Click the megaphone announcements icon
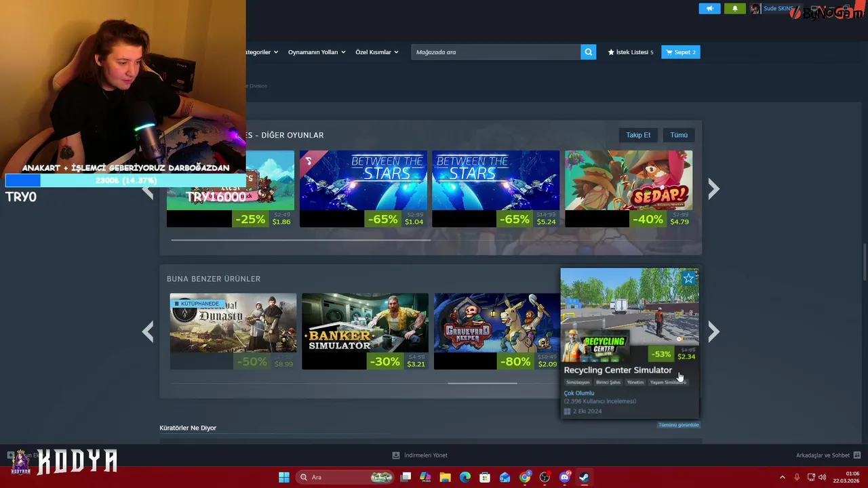 click(x=709, y=9)
